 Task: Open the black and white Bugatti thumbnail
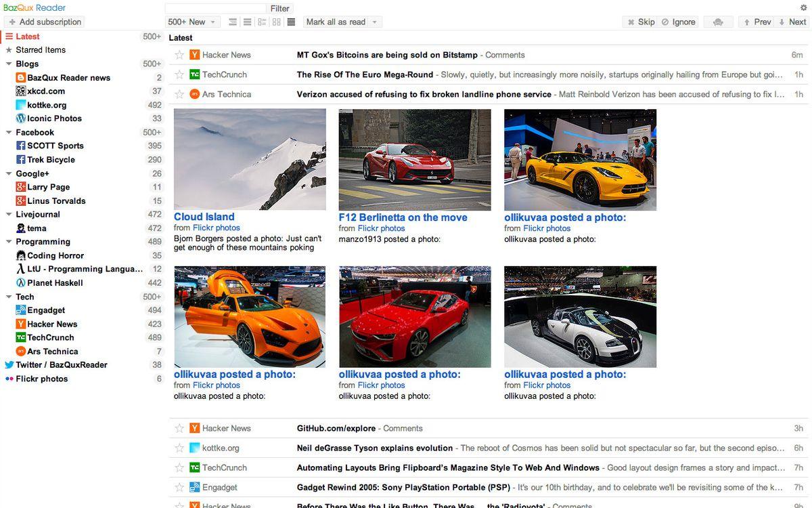[580, 316]
